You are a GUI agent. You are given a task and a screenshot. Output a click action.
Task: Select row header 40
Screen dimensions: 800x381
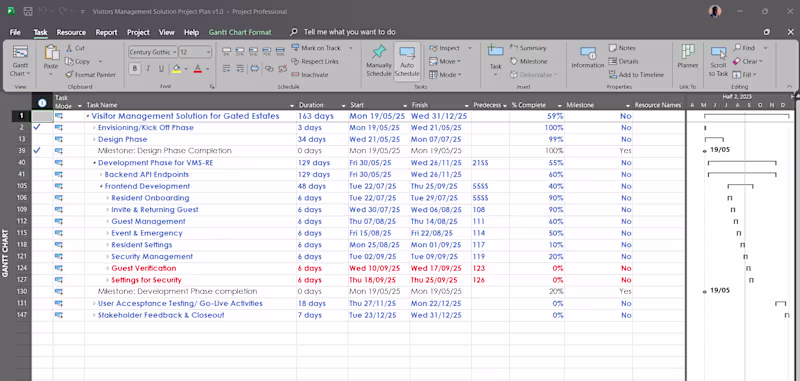tap(21, 163)
